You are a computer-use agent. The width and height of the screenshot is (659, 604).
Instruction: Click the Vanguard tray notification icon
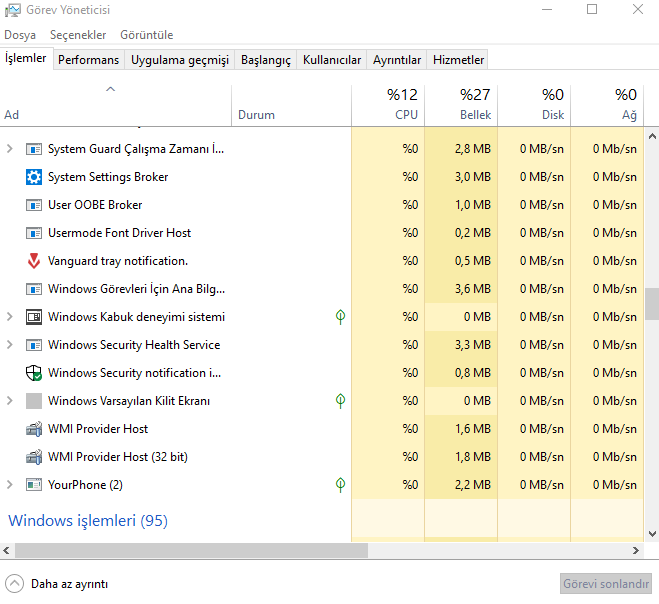(33, 261)
